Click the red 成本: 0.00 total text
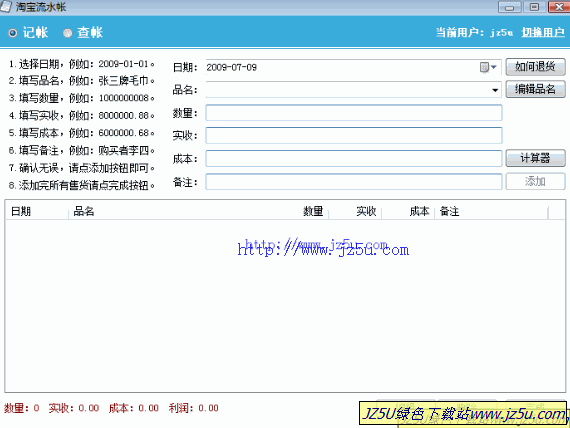 click(x=133, y=408)
